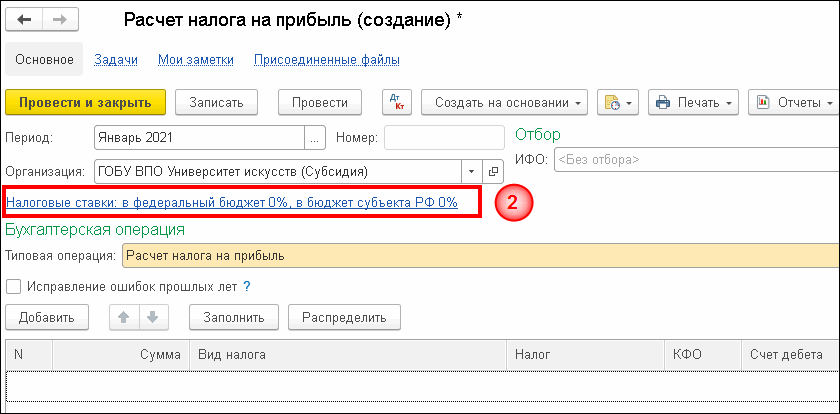Open the Печать dropdown menu
Viewport: 840px width, 414px height.
[693, 102]
